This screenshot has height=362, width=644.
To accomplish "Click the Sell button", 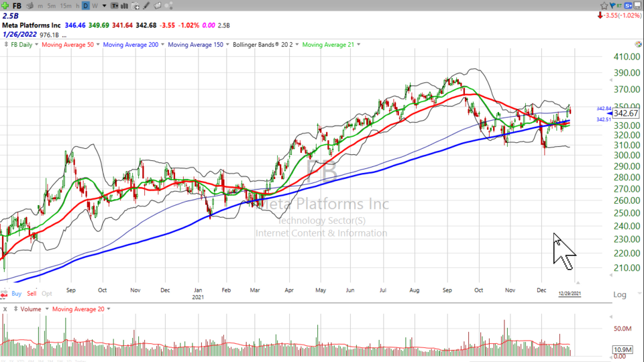I will 32,294.
